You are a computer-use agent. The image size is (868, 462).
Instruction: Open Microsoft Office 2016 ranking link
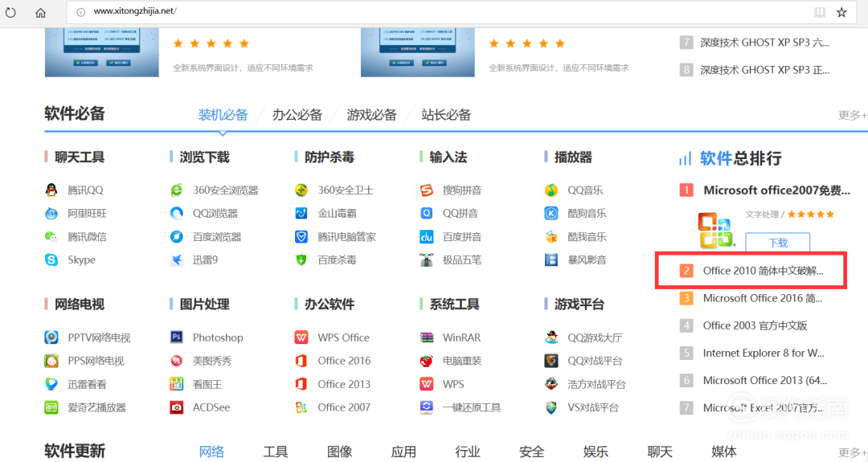[762, 298]
